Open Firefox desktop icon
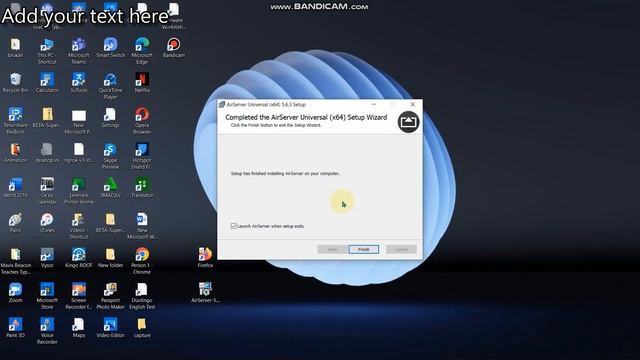The height and width of the screenshot is (360, 640). coord(205,258)
